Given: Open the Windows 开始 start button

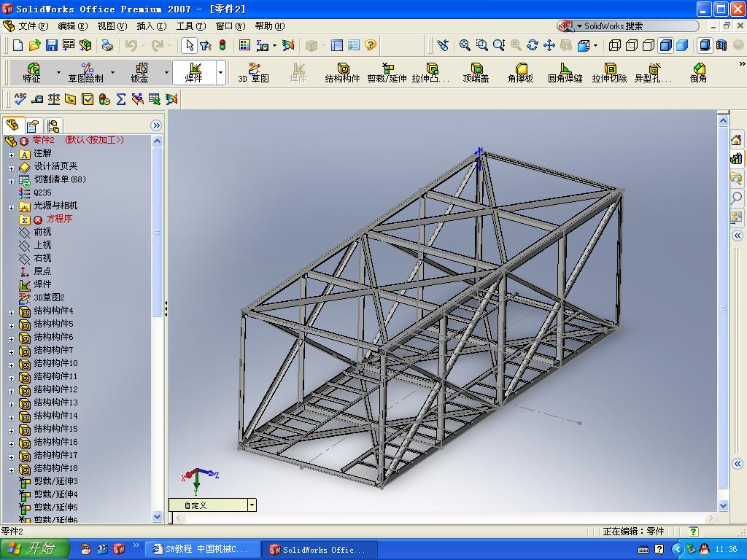Looking at the screenshot, I should (34, 549).
